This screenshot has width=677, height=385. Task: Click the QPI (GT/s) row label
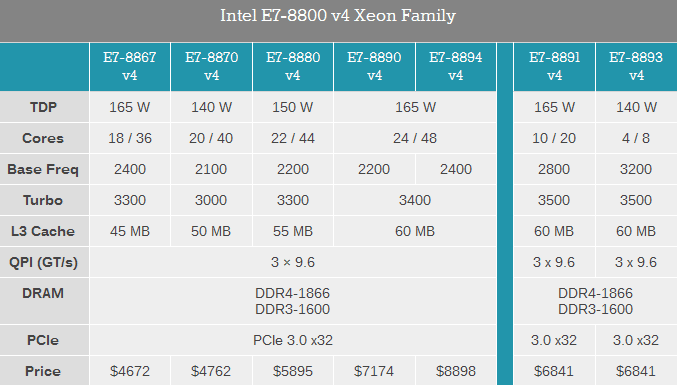tap(44, 262)
